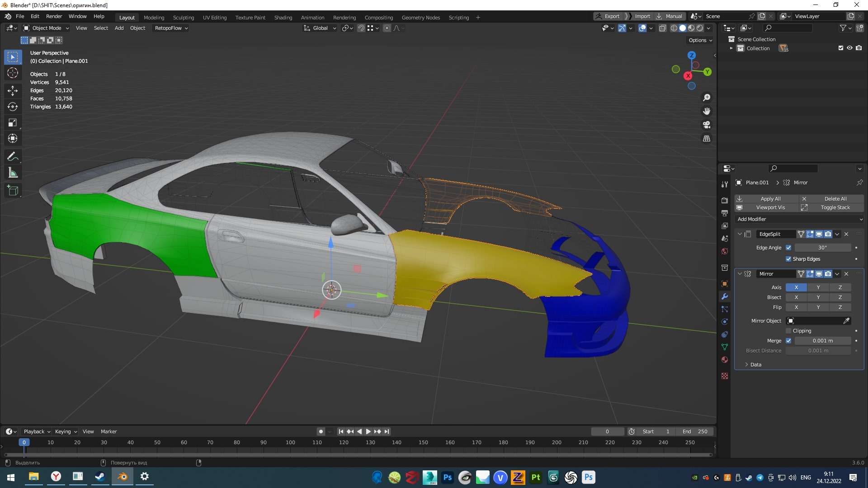Open the Add Modifier dropdown
This screenshot has height=488, width=868.
coord(799,219)
